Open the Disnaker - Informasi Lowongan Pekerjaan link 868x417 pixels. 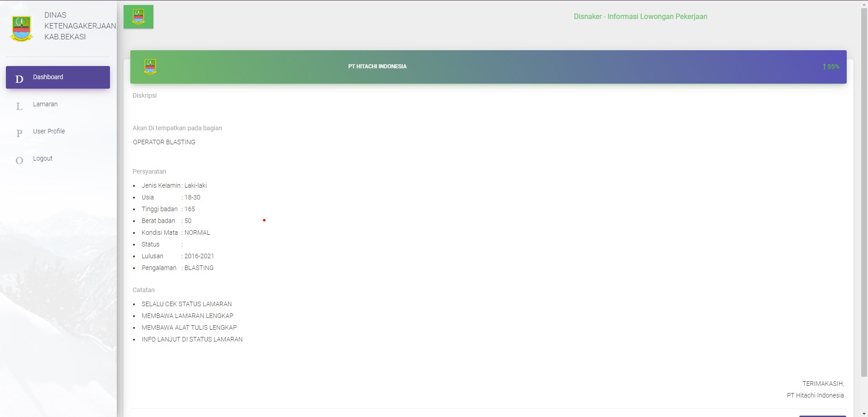[x=640, y=17]
